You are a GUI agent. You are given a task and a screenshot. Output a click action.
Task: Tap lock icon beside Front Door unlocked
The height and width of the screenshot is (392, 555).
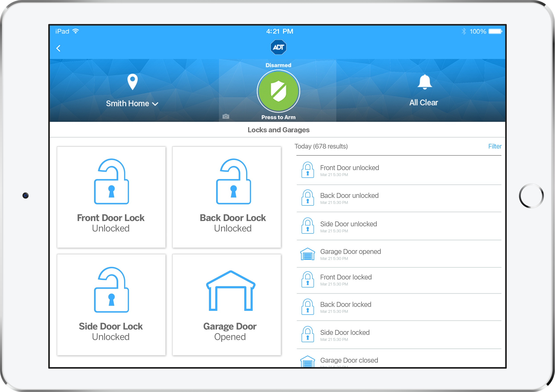(x=308, y=170)
